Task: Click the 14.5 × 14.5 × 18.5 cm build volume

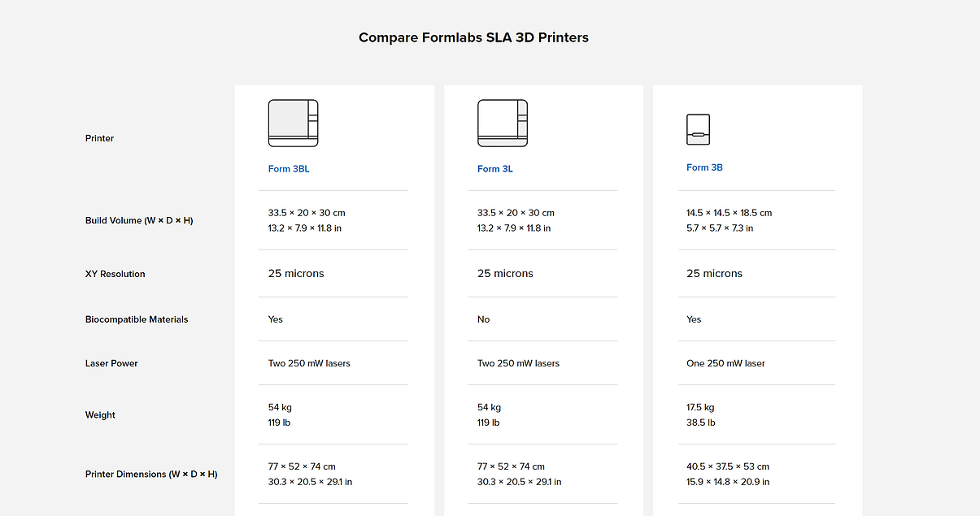Action: pos(729,213)
